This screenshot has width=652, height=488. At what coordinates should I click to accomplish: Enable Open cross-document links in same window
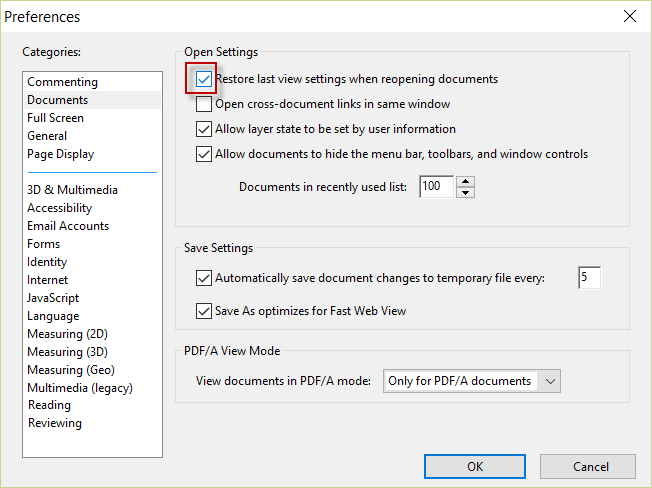point(204,104)
